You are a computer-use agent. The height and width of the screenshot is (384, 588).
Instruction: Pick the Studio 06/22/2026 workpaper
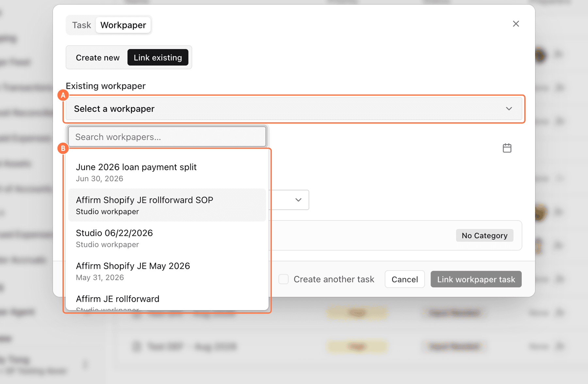(x=167, y=238)
